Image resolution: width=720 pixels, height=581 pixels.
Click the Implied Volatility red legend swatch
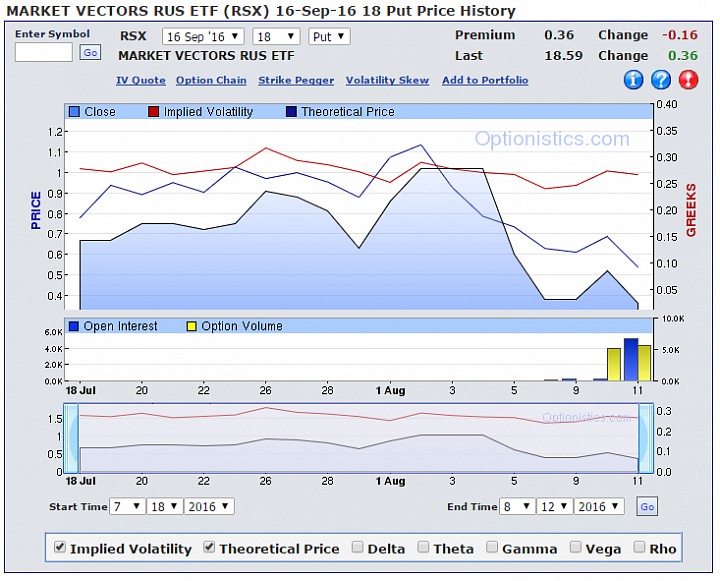153,112
